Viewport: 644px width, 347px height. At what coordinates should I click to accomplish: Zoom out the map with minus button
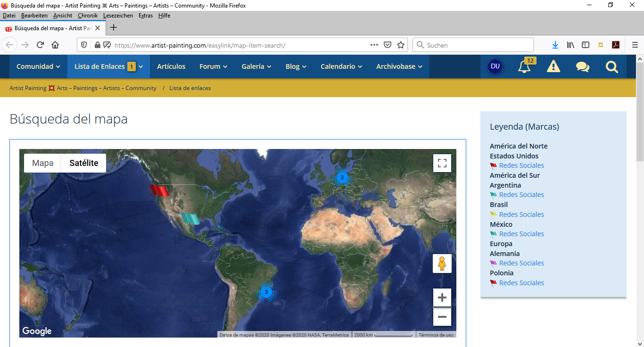pyautogui.click(x=442, y=317)
